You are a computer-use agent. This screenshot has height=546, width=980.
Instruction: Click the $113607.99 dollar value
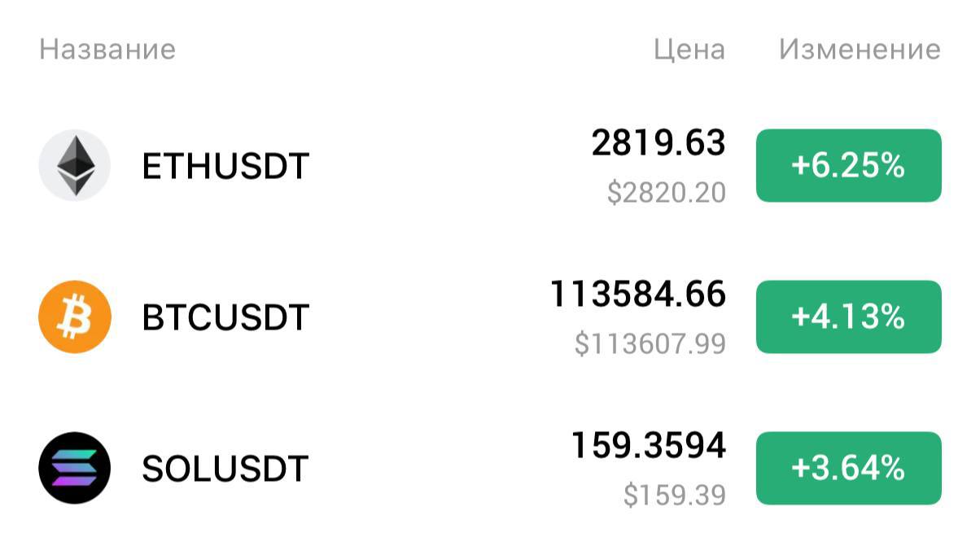650,344
